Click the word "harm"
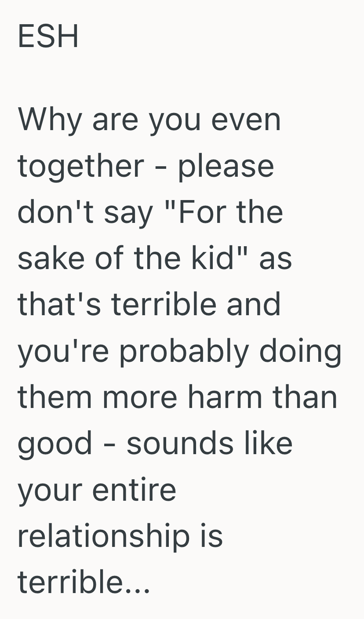Image resolution: width=364 pixels, height=619 pixels. (224, 397)
